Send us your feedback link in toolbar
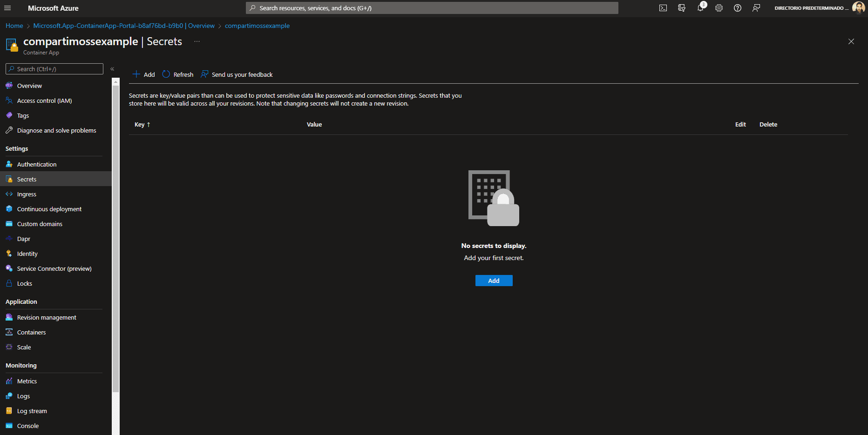This screenshot has width=868, height=435. [x=237, y=74]
